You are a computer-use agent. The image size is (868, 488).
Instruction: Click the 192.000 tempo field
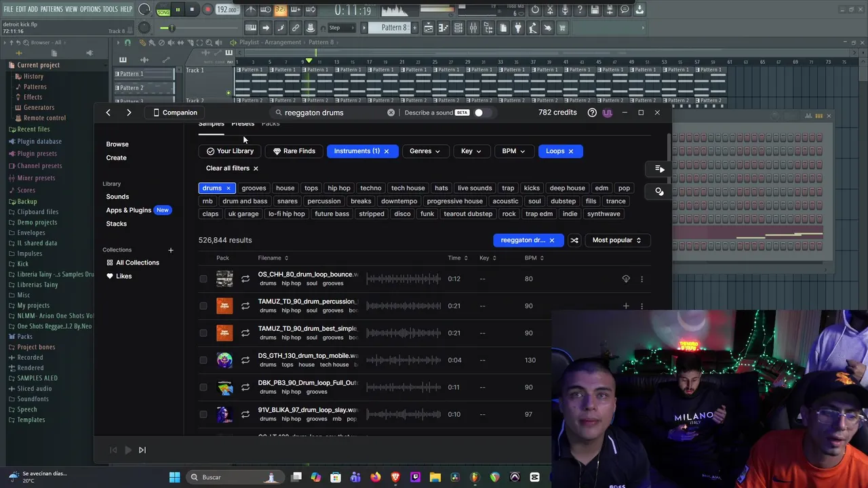[x=227, y=10]
